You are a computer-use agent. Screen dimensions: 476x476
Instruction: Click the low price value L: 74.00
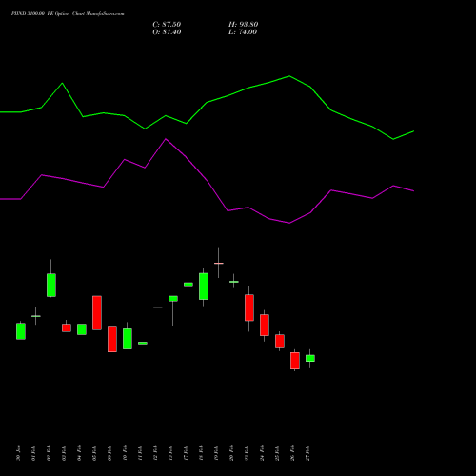click(x=243, y=32)
